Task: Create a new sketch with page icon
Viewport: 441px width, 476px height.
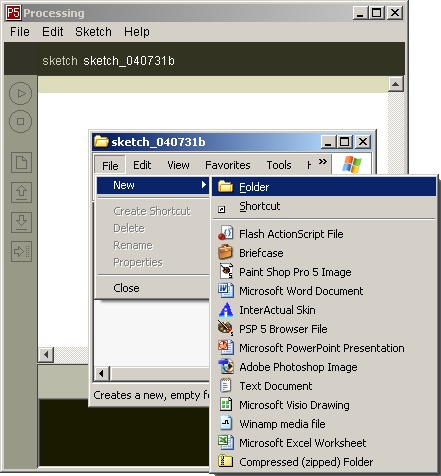Action: pyautogui.click(x=21, y=162)
